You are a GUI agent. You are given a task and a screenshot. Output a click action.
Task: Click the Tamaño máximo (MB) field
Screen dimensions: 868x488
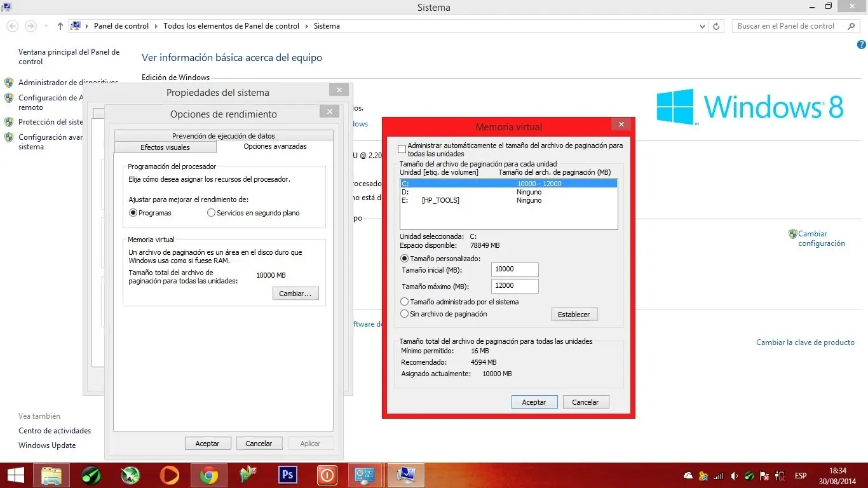[515, 286]
